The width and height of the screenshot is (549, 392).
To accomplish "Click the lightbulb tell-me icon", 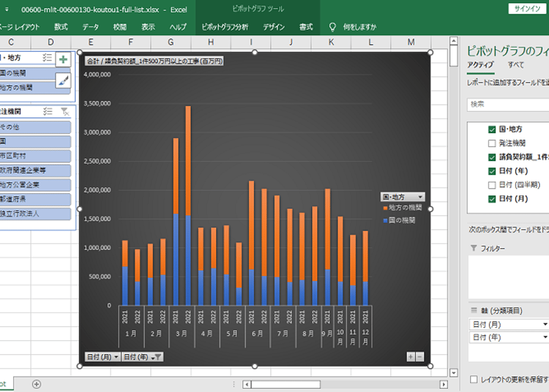I will tap(333, 27).
